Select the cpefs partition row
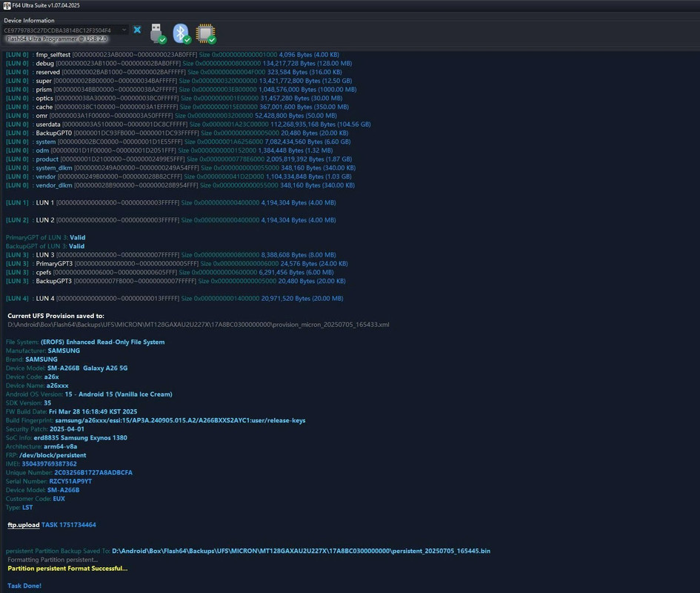Screen dimensions: 700x593 (x=170, y=272)
